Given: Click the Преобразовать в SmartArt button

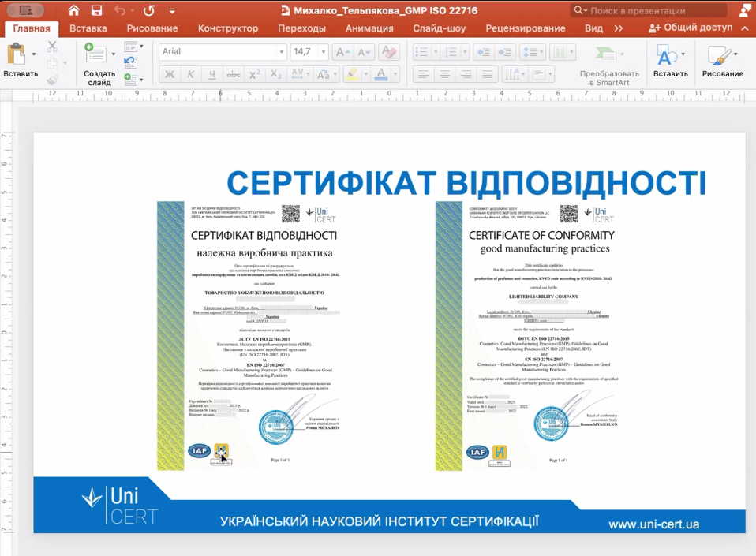Looking at the screenshot, I should (608, 62).
